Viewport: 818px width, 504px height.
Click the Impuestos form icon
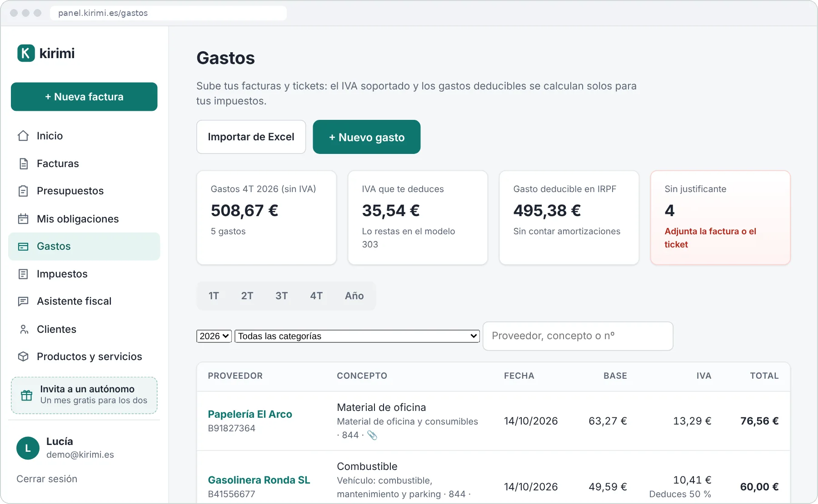tap(23, 274)
